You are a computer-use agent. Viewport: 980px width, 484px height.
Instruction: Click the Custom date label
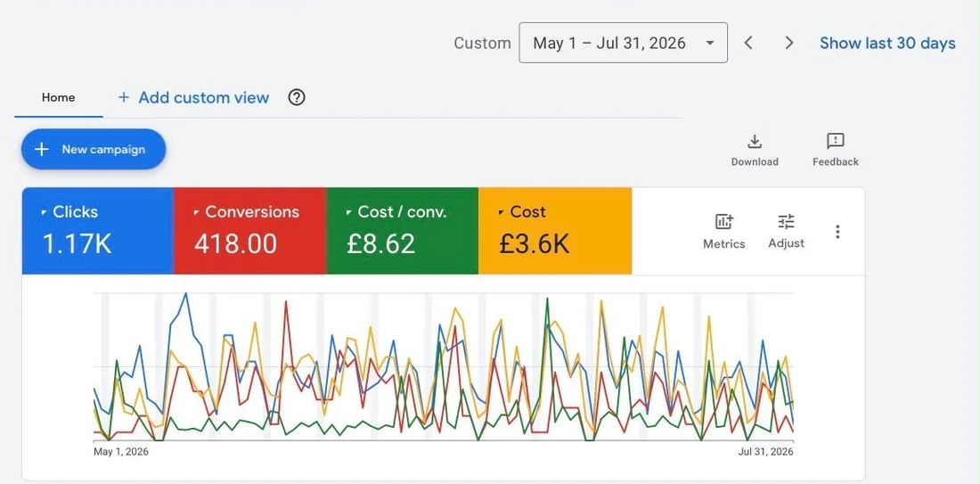coord(482,43)
